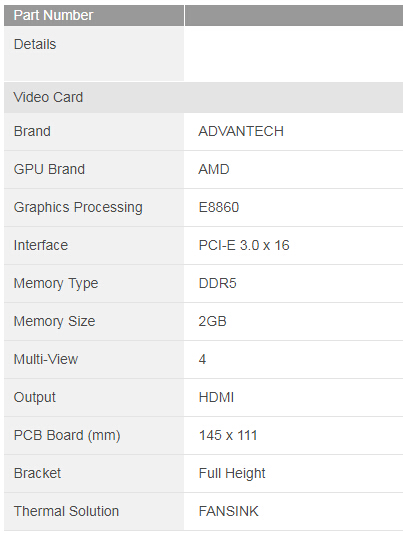Click the E8860 value

pyautogui.click(x=219, y=208)
